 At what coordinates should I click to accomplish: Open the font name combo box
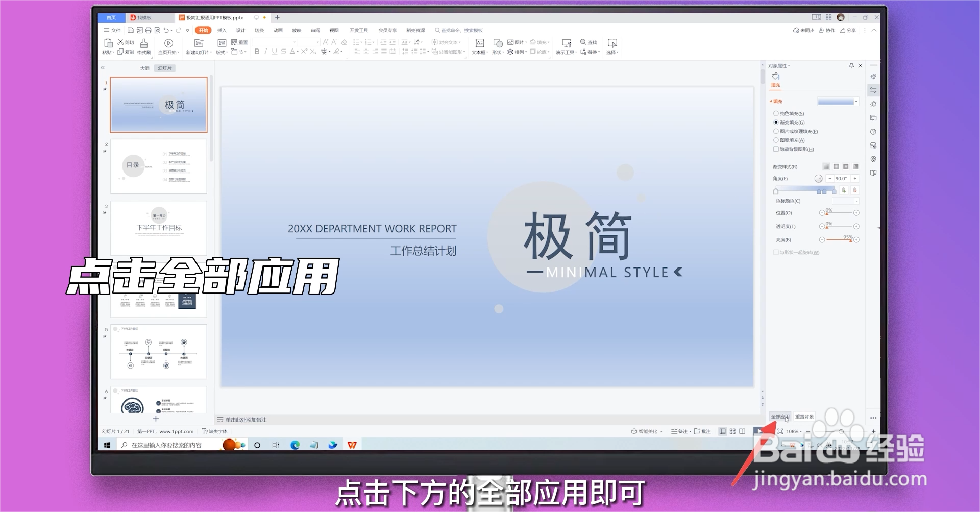point(275,42)
